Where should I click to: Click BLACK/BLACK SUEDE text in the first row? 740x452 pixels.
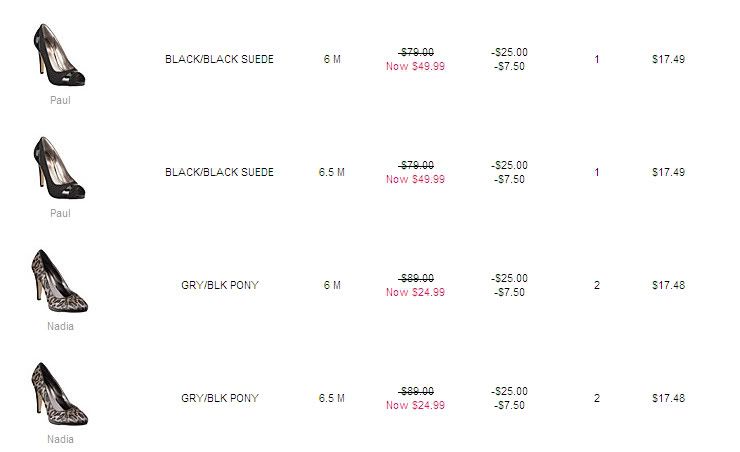219,59
